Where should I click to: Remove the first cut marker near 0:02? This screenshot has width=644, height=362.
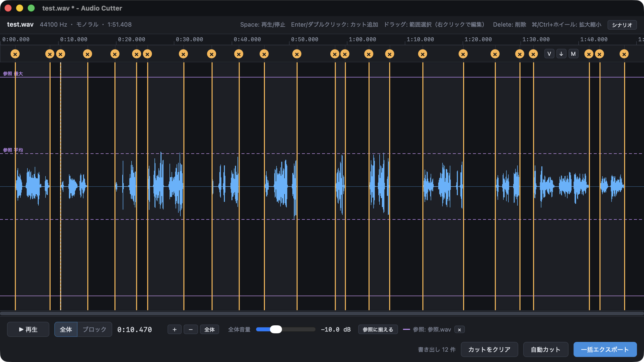coord(15,54)
